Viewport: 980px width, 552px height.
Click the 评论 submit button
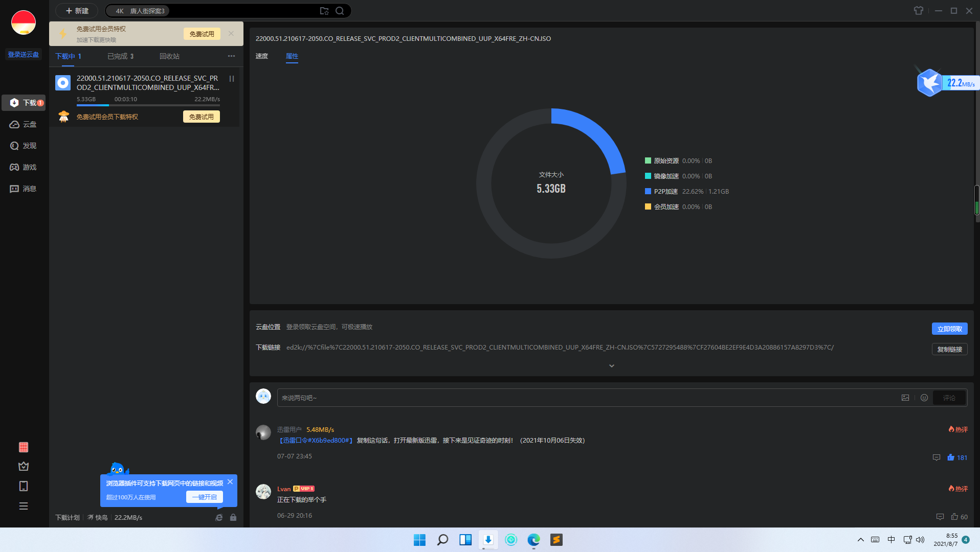949,398
